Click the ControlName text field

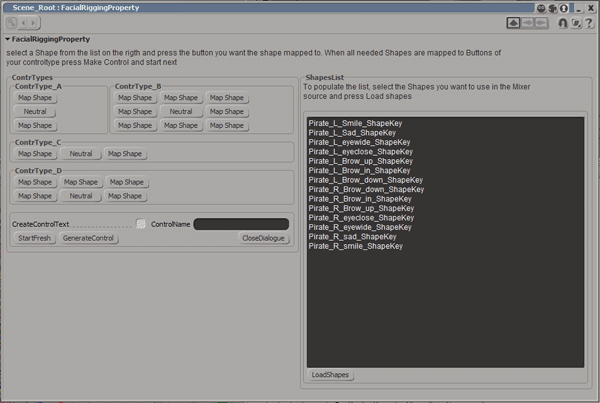tap(241, 224)
